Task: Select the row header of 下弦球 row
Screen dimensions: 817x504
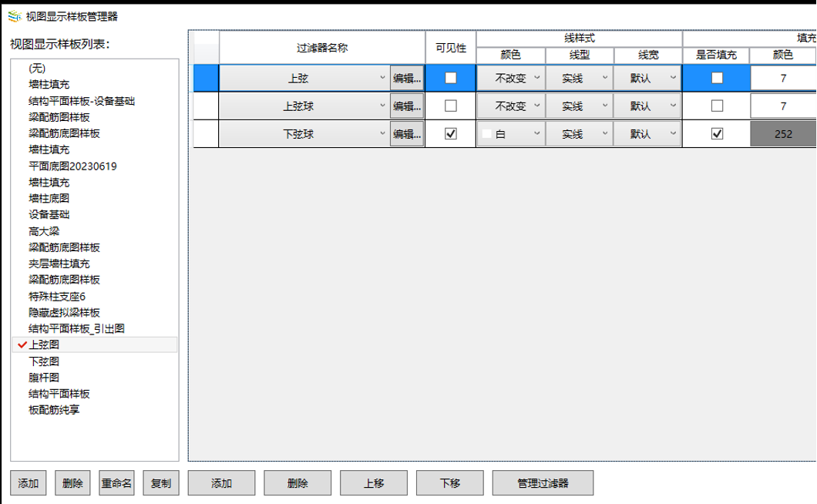Action: click(206, 133)
